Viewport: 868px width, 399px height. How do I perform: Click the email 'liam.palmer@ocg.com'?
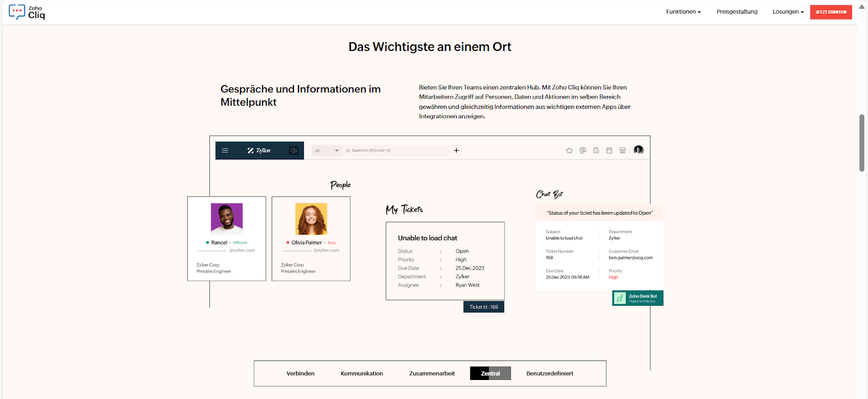(x=631, y=258)
